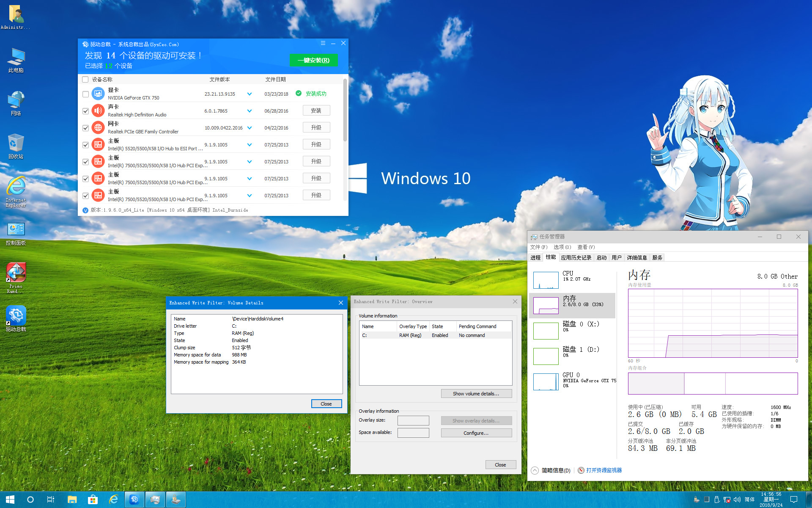Image resolution: width=812 pixels, height=508 pixels.
Task: Click the 主板 icon for the 5520/5500/X58 ESI Port row
Action: pos(98,144)
